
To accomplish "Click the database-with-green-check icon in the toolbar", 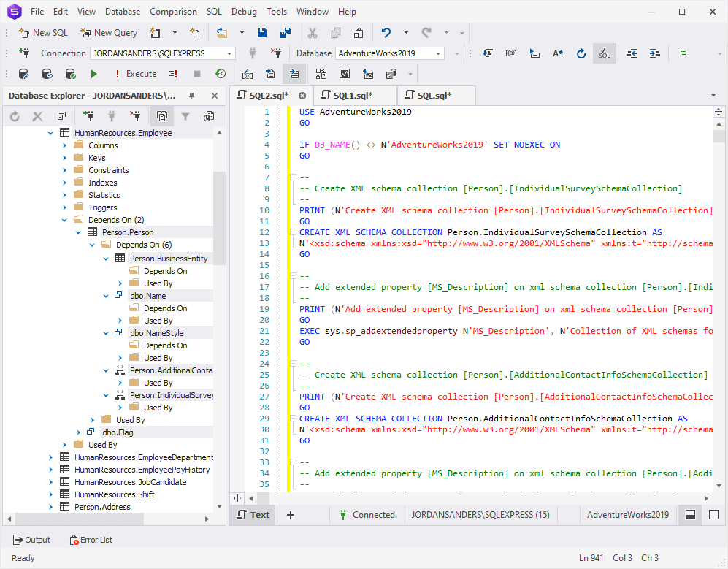I will [x=70, y=73].
